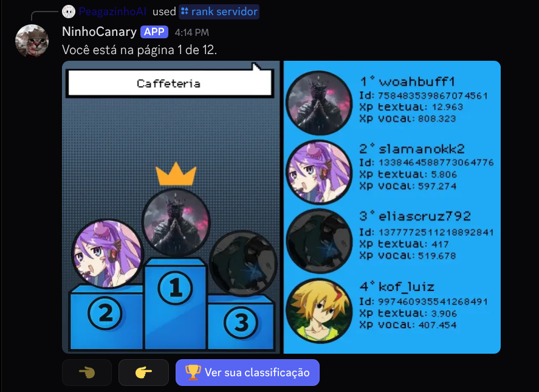Click the PeagazinhoAI username in reply header

(x=112, y=12)
